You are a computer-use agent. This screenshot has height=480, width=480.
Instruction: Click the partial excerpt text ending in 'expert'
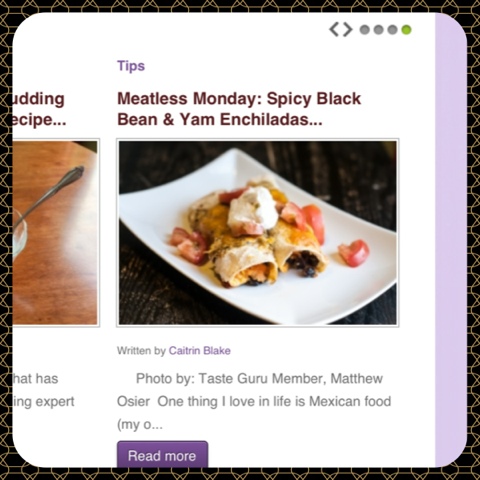pyautogui.click(x=44, y=402)
